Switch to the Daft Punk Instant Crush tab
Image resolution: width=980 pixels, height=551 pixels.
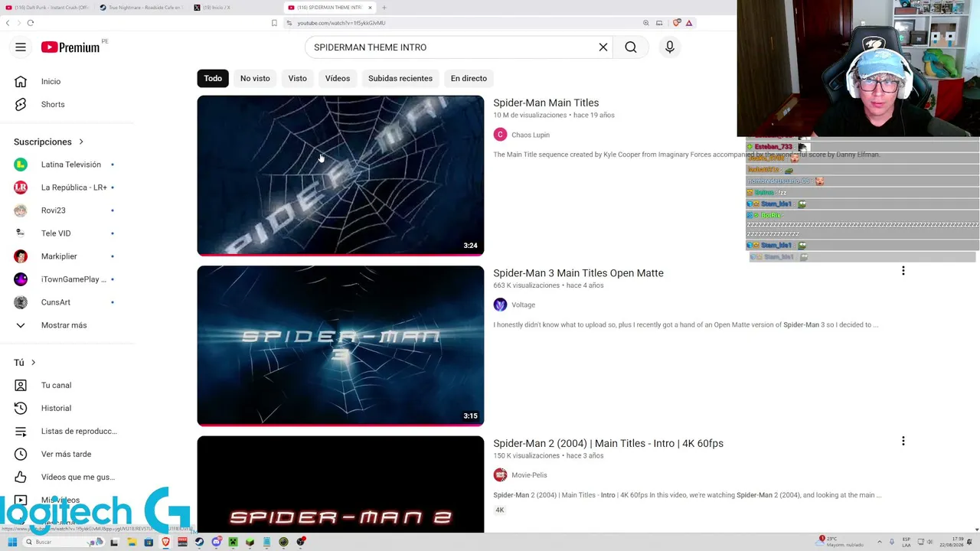pyautogui.click(x=47, y=8)
